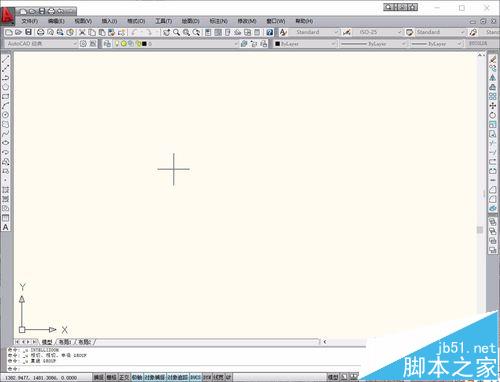Toggle Grid display in status bar
The image size is (500, 382).
pos(111,377)
